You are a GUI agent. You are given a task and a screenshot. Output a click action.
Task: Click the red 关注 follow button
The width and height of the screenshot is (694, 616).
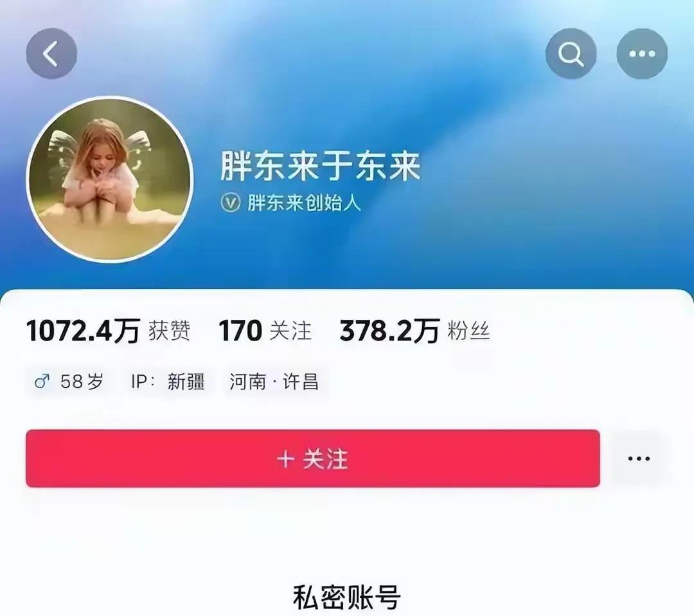313,459
